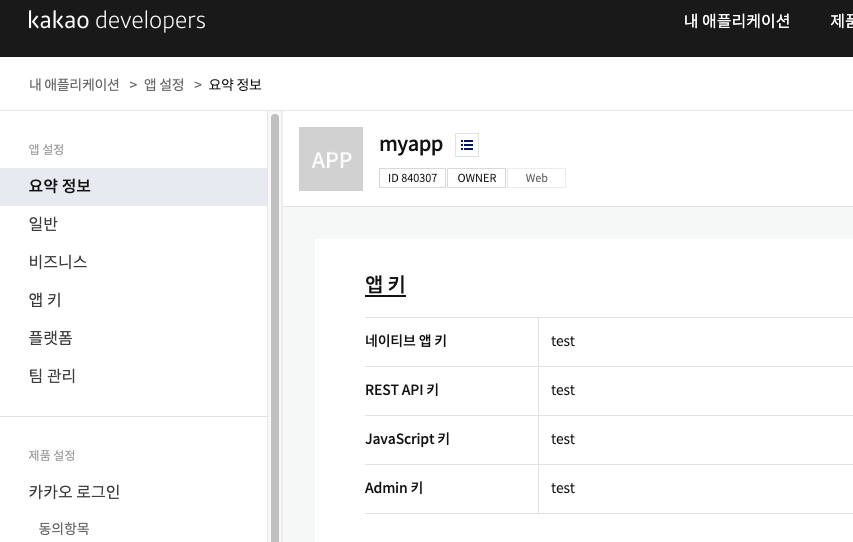Image resolution: width=853 pixels, height=542 pixels.
Task: Click the Admin 키 label
Action: (x=394, y=488)
